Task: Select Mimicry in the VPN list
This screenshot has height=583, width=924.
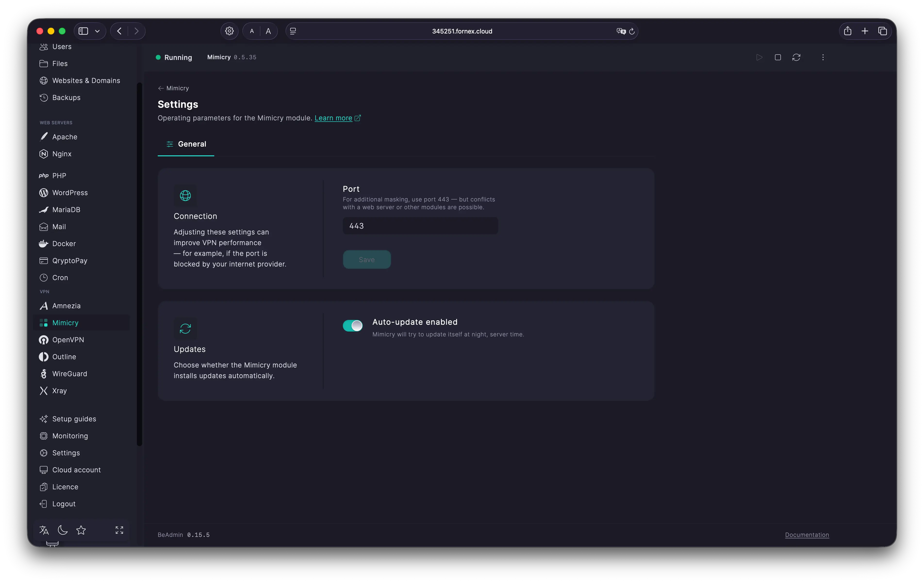Action: pyautogui.click(x=81, y=322)
